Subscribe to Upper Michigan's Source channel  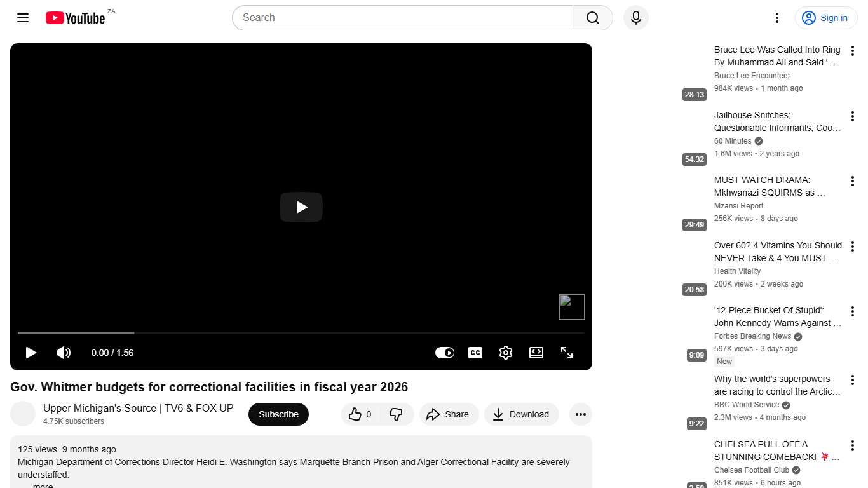(x=278, y=414)
